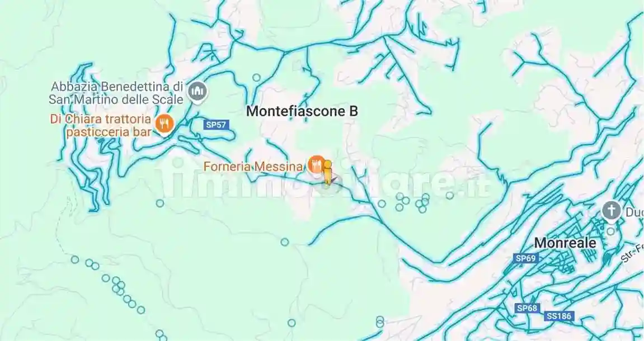Open photo sphere circle directly below Duomo marker
The width and height of the screenshot is (644, 341).
(x=611, y=231)
